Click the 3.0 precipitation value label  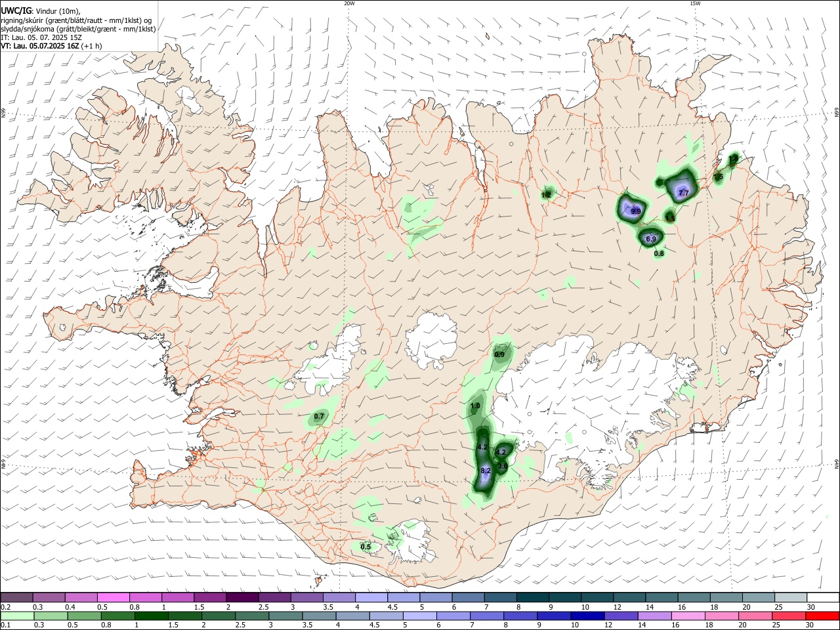[503, 466]
